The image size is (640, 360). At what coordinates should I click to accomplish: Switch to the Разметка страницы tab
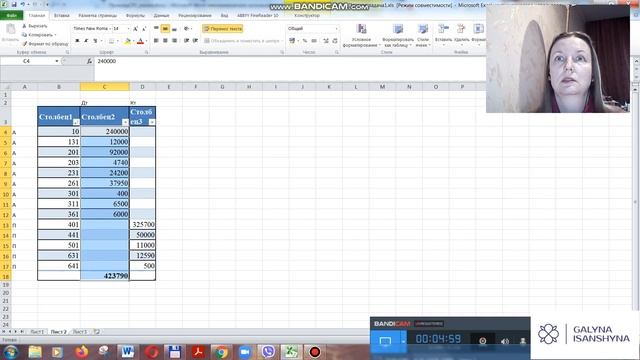pos(98,16)
